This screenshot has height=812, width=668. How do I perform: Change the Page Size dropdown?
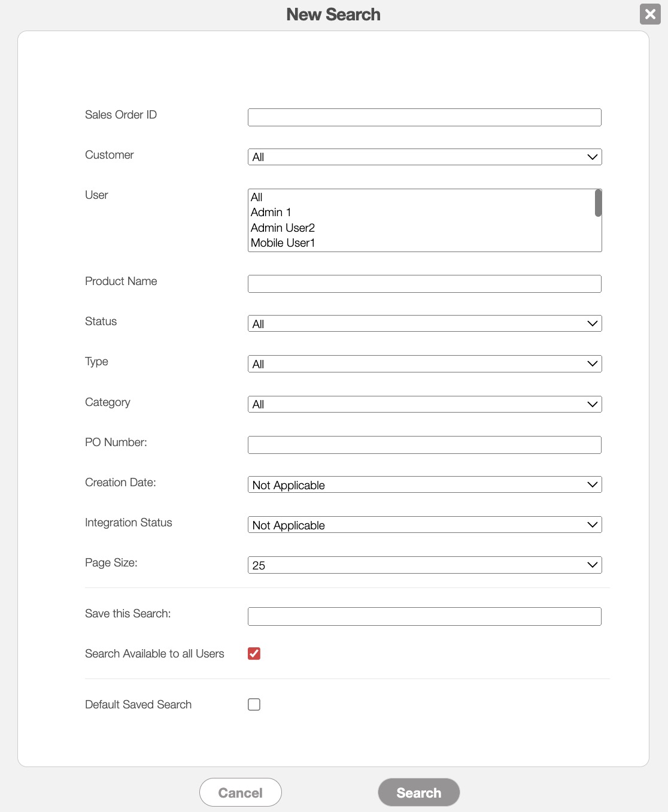click(424, 565)
